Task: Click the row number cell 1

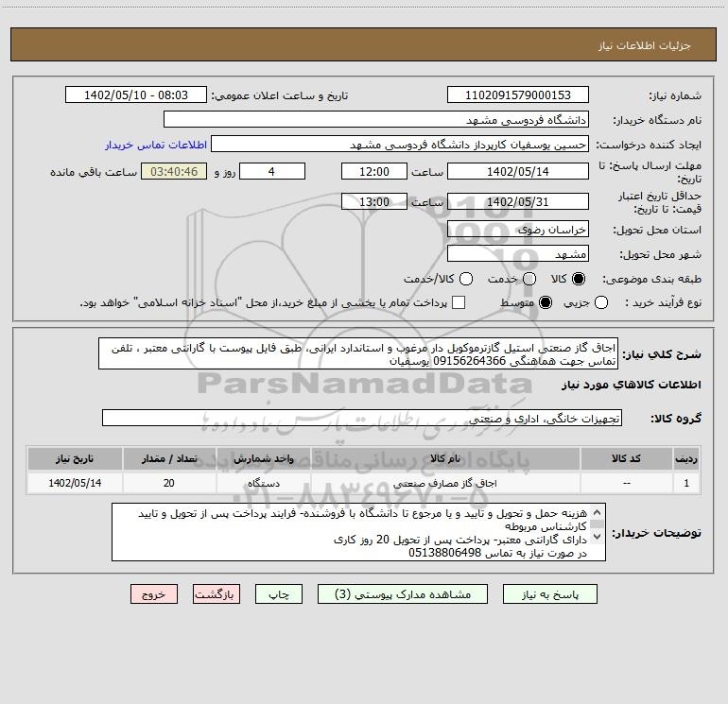Action: point(686,483)
